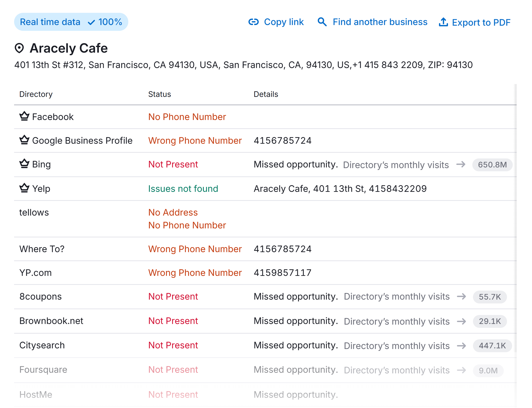
Task: Click Yelp's Issues not found status
Action: point(183,189)
